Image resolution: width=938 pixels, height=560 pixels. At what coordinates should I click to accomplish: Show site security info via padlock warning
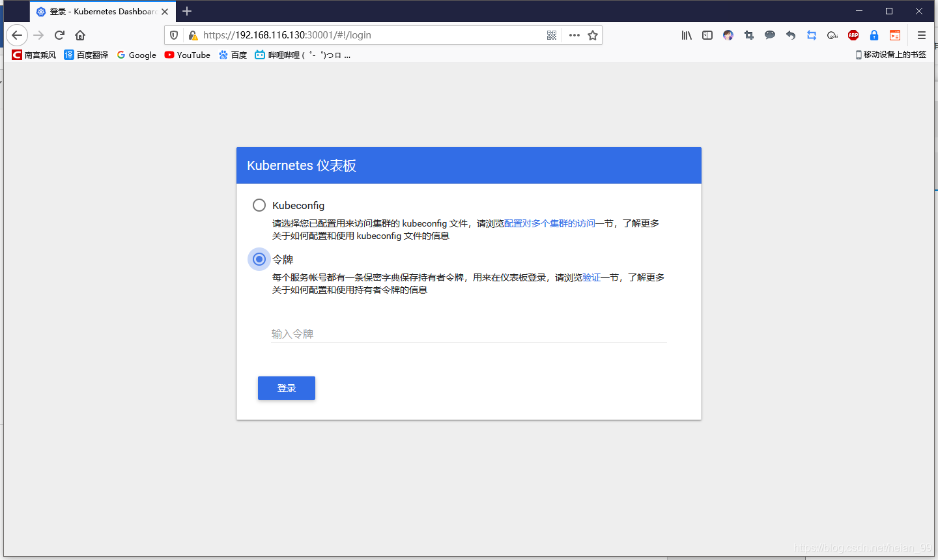[x=193, y=35]
